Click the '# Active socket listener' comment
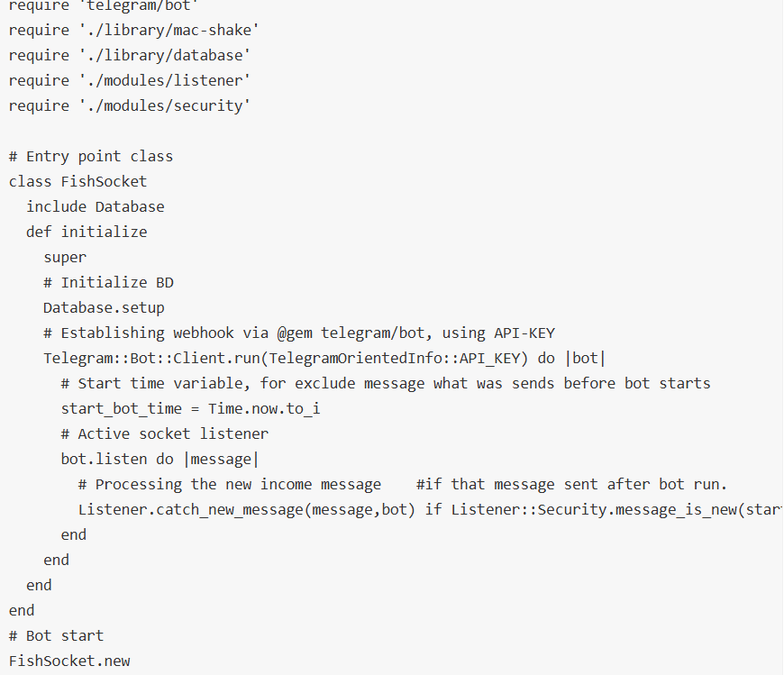This screenshot has width=784, height=675. pyautogui.click(x=165, y=433)
